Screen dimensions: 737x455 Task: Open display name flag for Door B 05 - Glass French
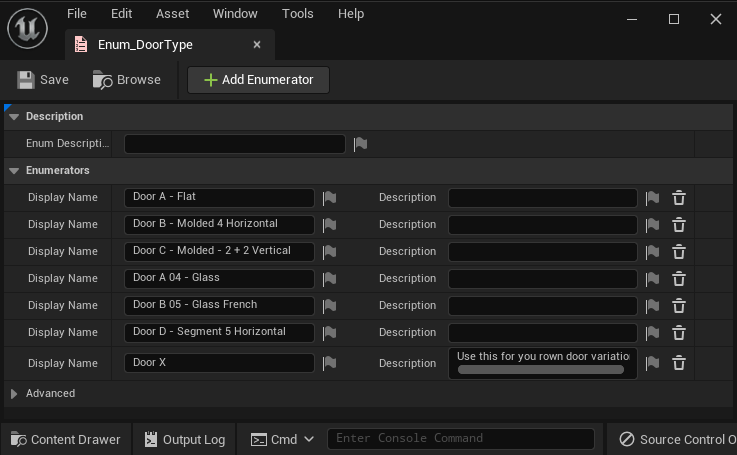(x=329, y=306)
